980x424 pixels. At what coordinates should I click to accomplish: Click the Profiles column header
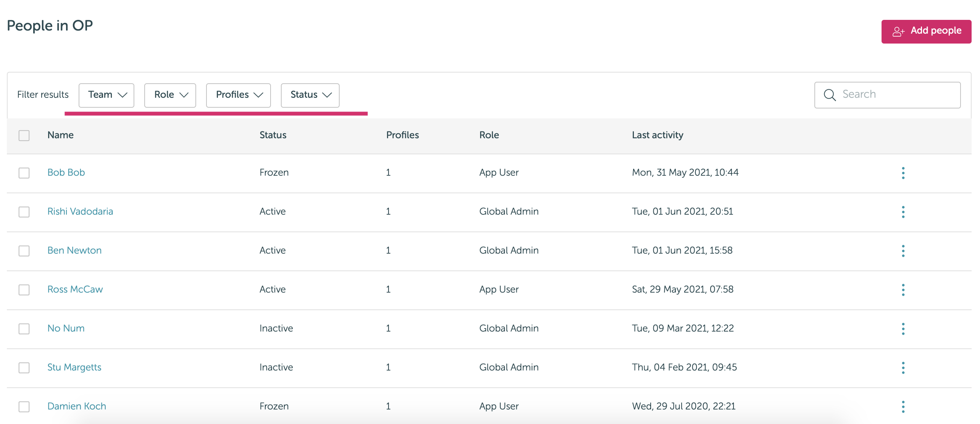(x=403, y=135)
